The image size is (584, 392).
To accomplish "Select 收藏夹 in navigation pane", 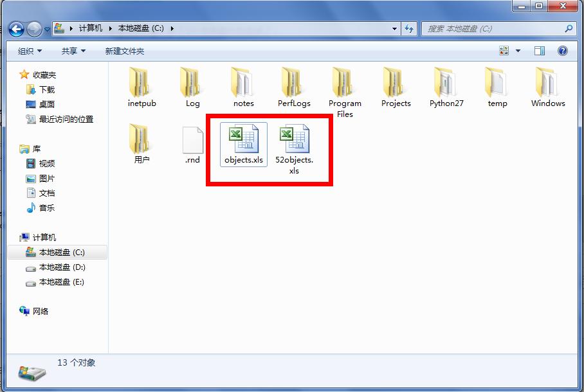I will point(44,75).
